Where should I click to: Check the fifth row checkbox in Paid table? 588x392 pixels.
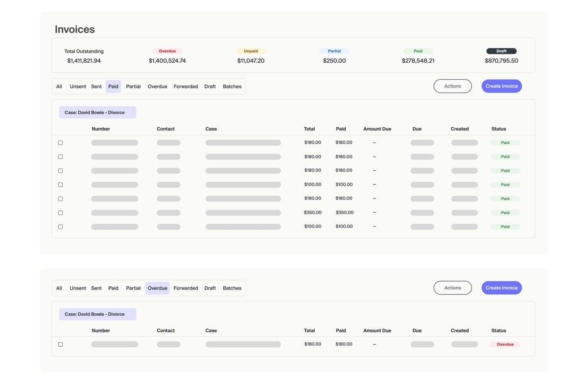point(60,199)
